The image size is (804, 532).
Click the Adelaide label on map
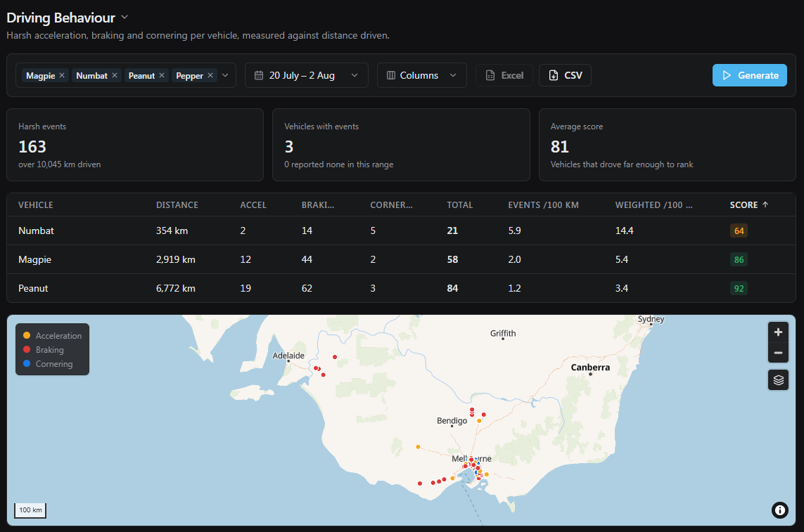click(x=288, y=356)
